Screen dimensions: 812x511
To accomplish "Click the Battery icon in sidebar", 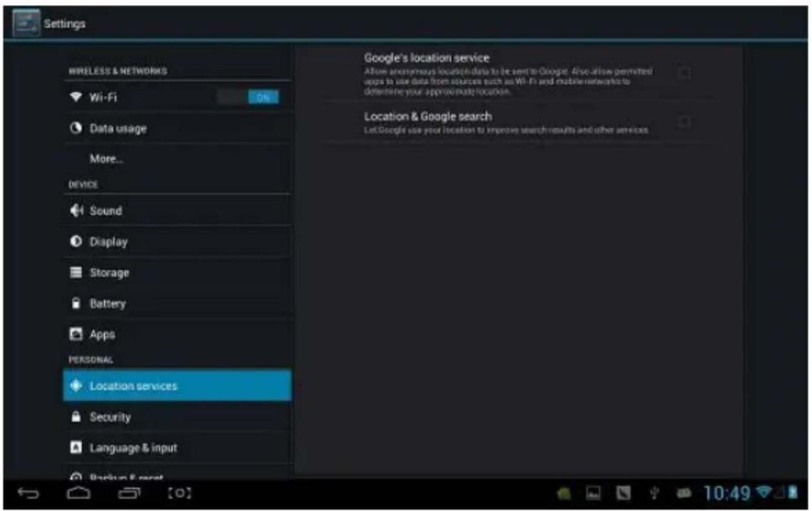I will (x=75, y=304).
